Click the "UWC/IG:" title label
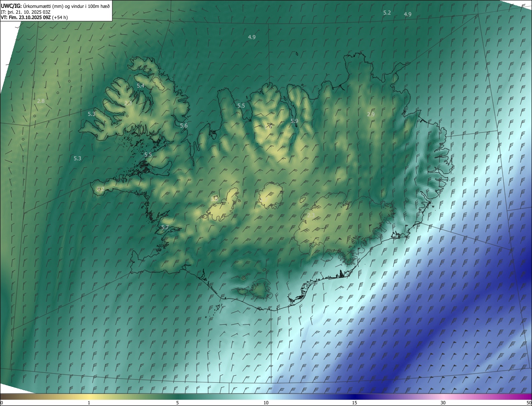 point(11,6)
